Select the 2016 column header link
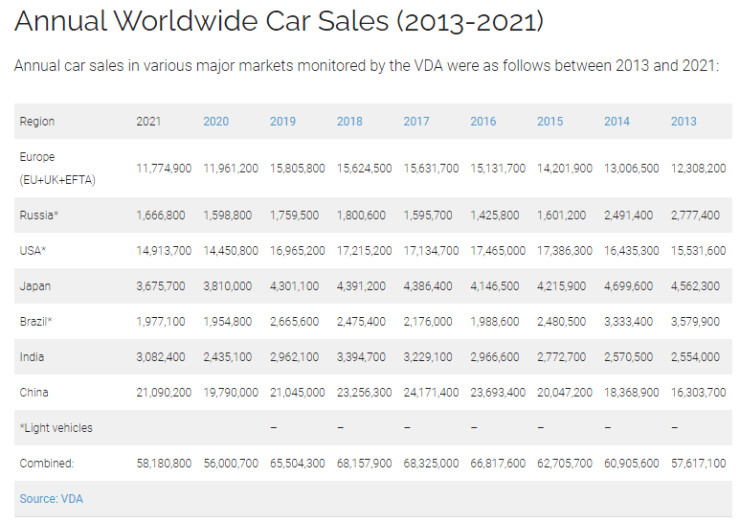This screenshot has width=740, height=522. click(x=483, y=121)
